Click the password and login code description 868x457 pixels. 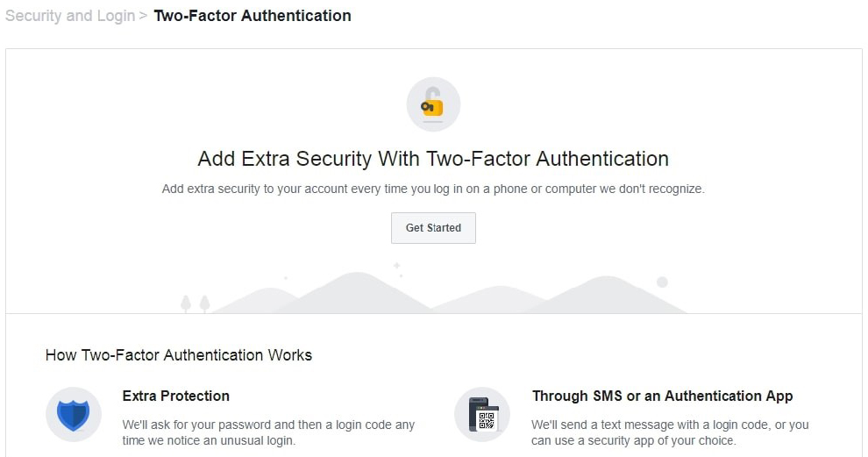click(x=268, y=432)
